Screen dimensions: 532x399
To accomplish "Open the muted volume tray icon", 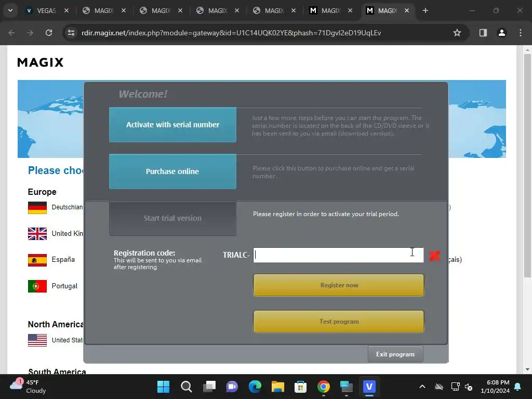I will click(469, 387).
